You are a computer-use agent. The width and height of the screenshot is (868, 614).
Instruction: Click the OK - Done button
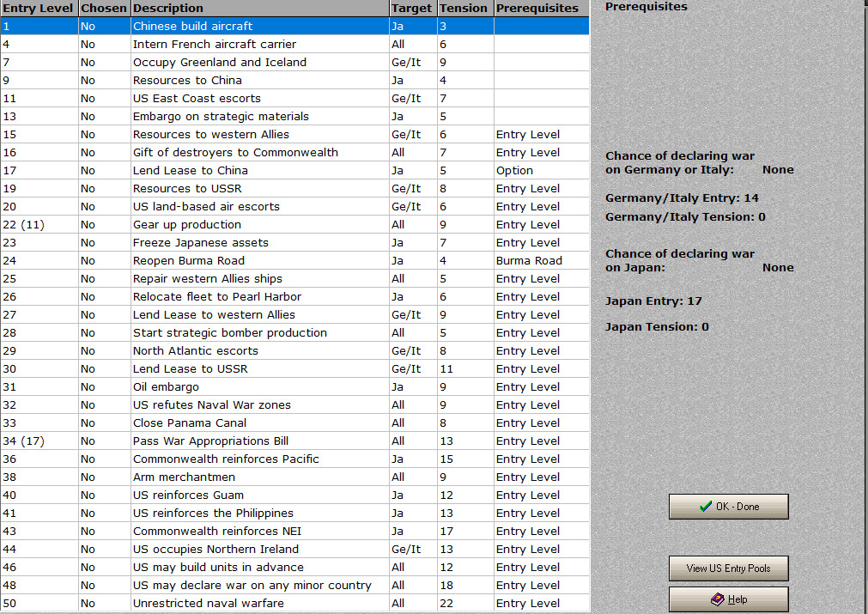pyautogui.click(x=729, y=507)
